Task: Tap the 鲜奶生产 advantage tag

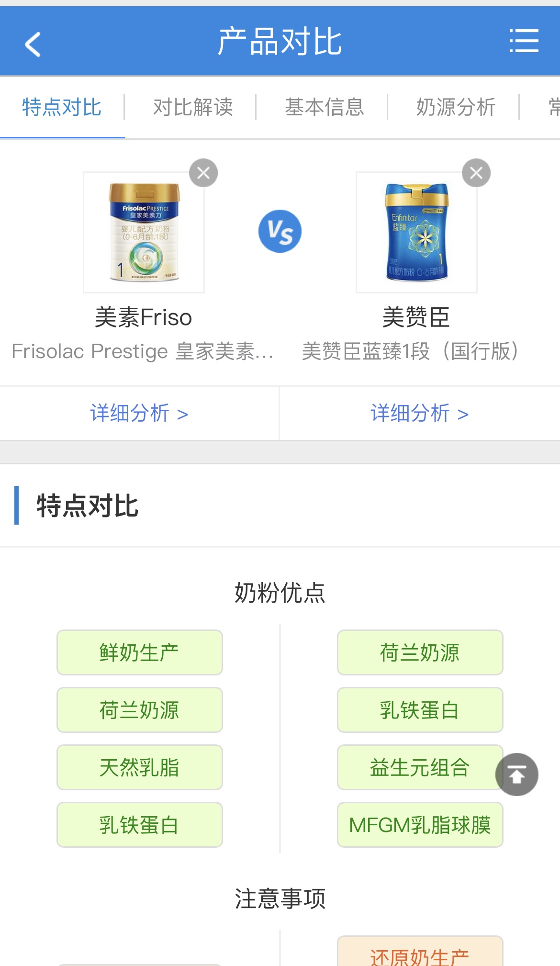Action: point(139,652)
